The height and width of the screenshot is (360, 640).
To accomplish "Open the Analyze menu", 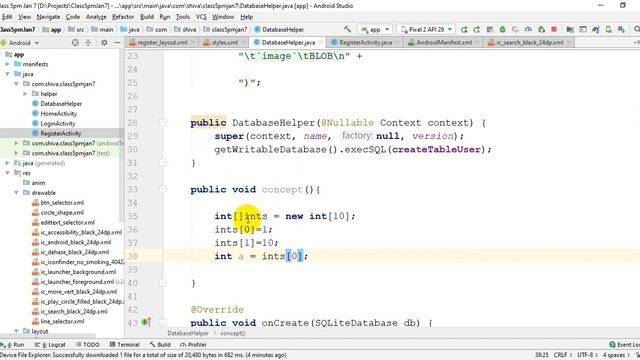I will click(x=96, y=17).
